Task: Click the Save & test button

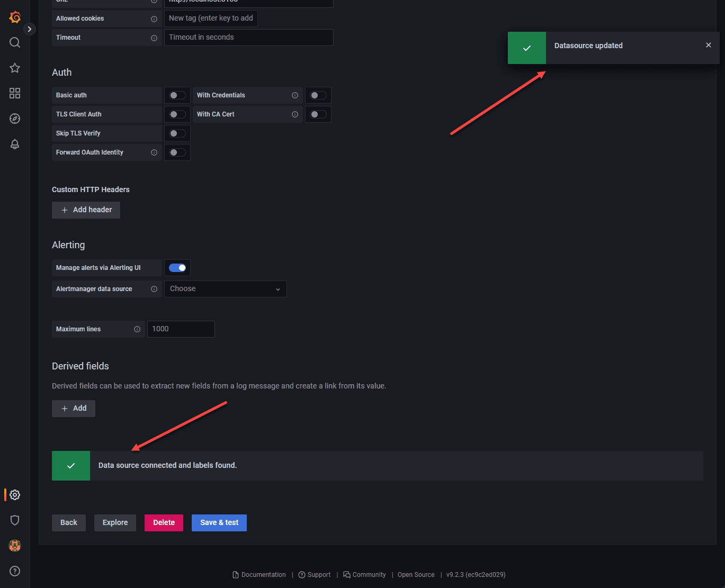Action: pos(219,523)
